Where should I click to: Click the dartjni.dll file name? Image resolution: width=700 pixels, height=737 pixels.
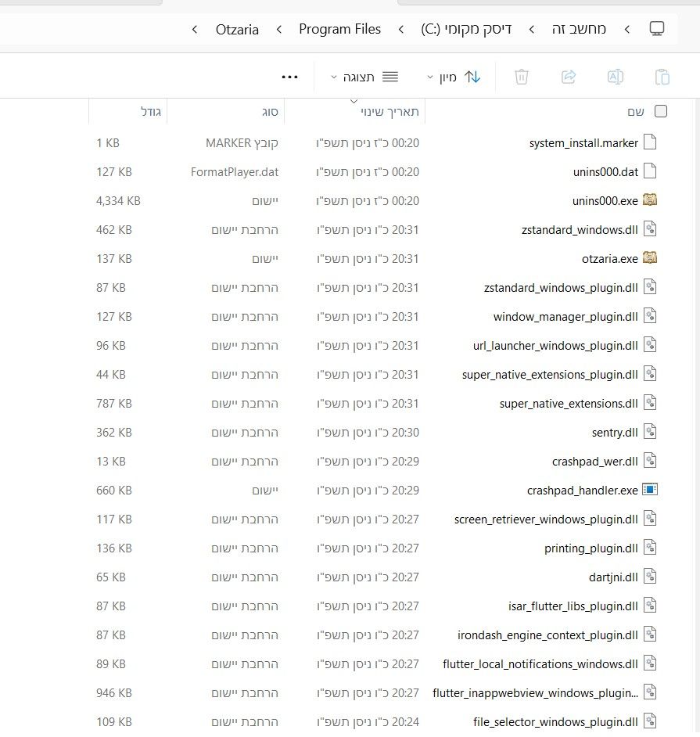613,577
